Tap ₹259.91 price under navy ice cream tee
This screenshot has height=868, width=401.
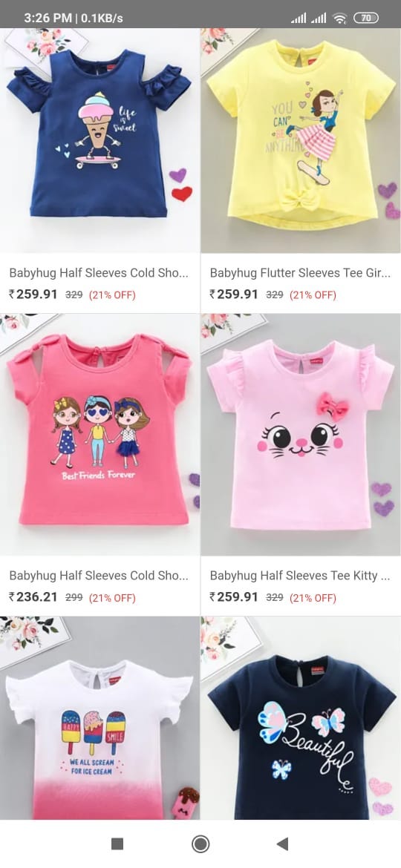(33, 294)
